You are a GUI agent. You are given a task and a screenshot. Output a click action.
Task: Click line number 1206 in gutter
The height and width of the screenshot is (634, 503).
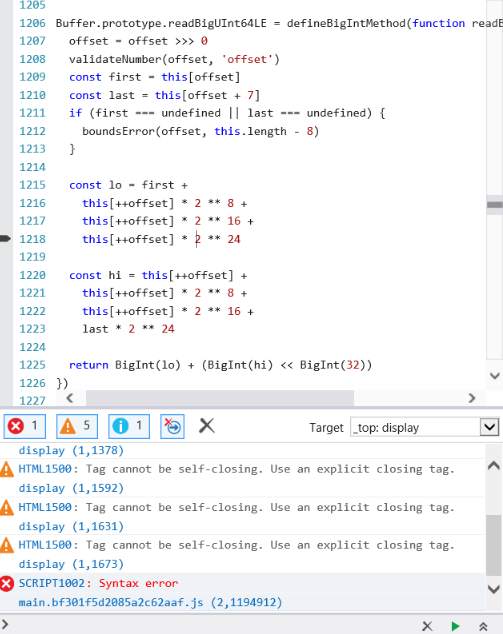[33, 23]
